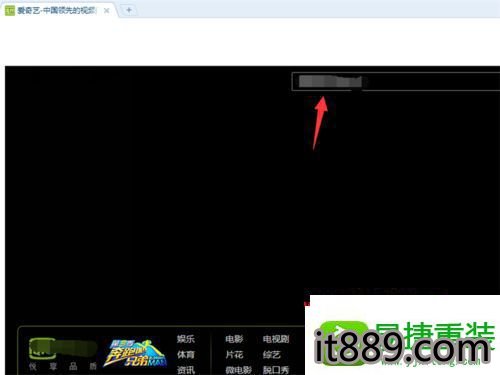
Task: Switch to the 爱奇艺 browser tab
Action: coord(57,11)
